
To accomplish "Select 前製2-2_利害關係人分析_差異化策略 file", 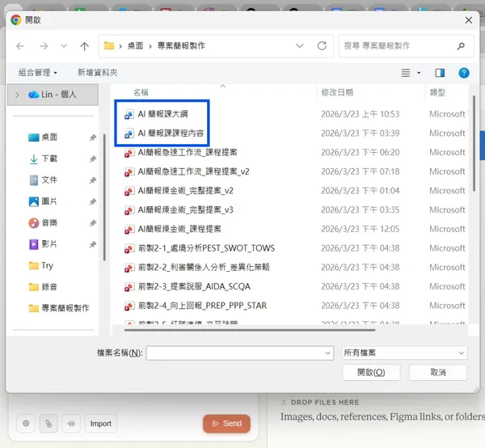I will coord(204,268).
